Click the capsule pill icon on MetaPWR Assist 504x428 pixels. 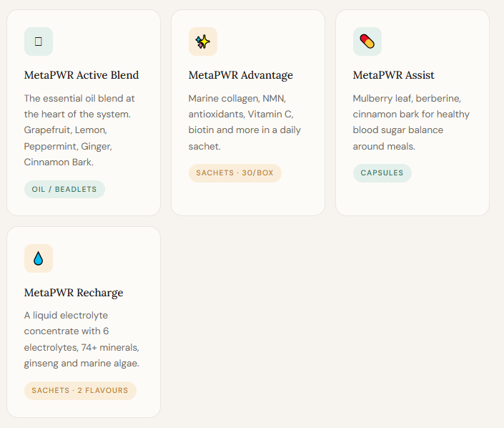pos(367,42)
